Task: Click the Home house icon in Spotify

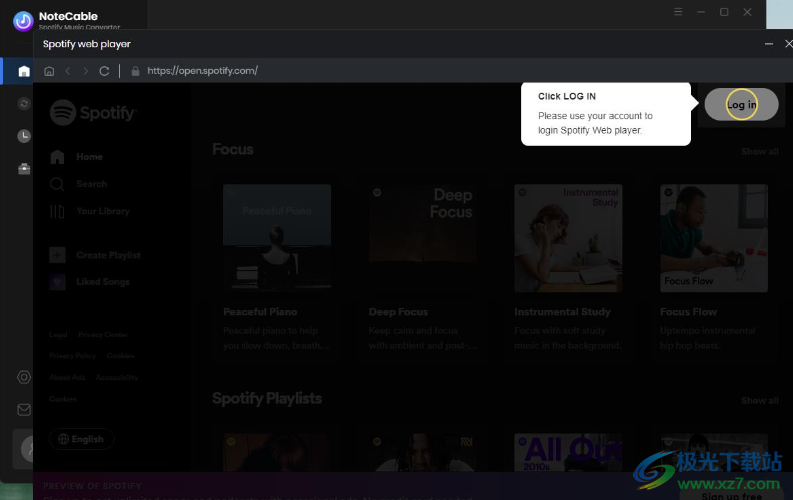Action: 57,157
